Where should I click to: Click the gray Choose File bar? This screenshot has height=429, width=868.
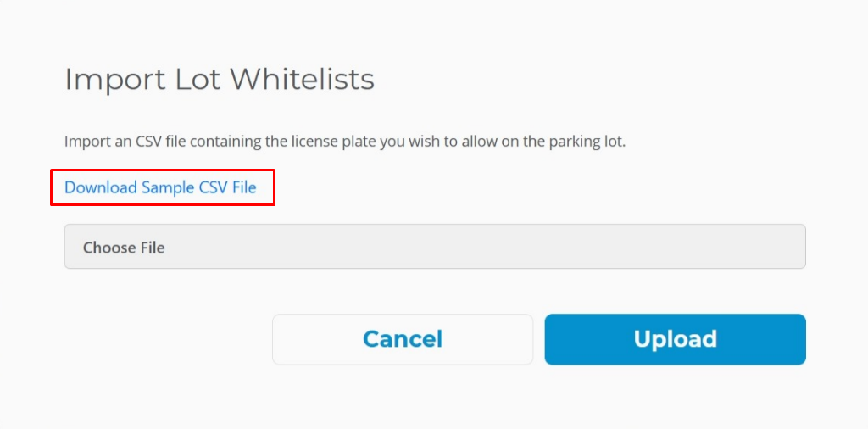(x=434, y=247)
